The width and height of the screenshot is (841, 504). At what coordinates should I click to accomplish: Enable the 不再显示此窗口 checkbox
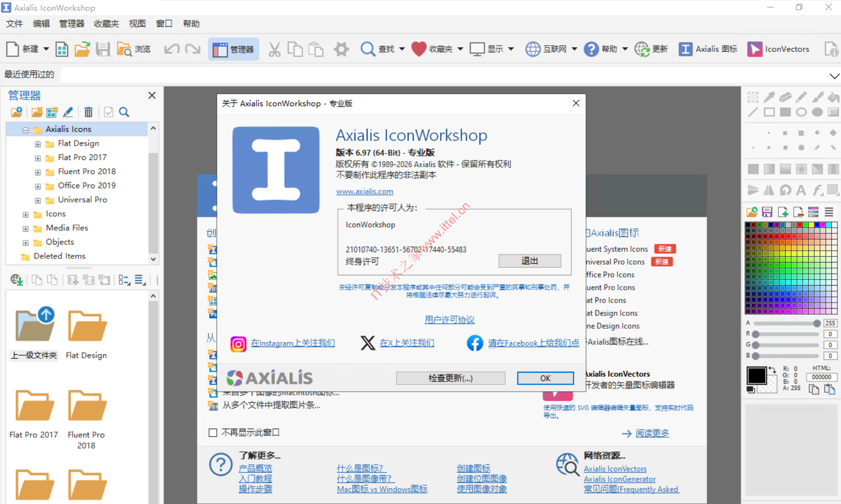(x=213, y=433)
